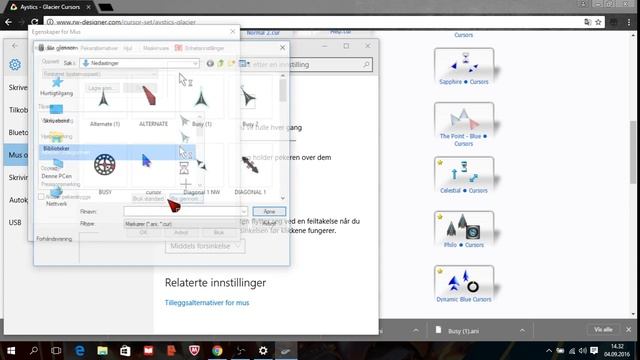Click the Åpne button
Image resolution: width=640 pixels, height=360 pixels.
[269, 211]
